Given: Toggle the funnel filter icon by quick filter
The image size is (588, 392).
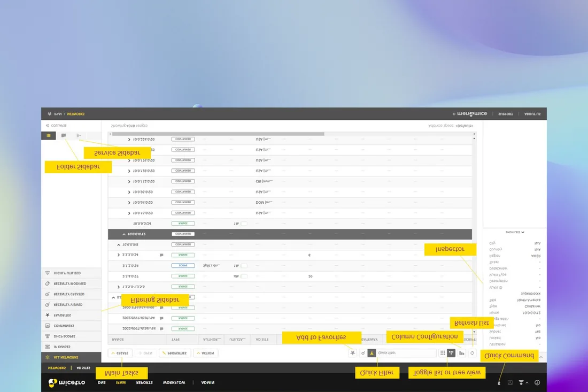Looking at the screenshot, I should 372,353.
